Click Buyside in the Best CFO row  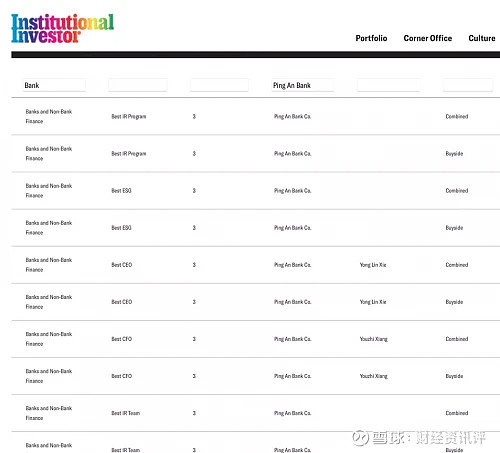[454, 376]
